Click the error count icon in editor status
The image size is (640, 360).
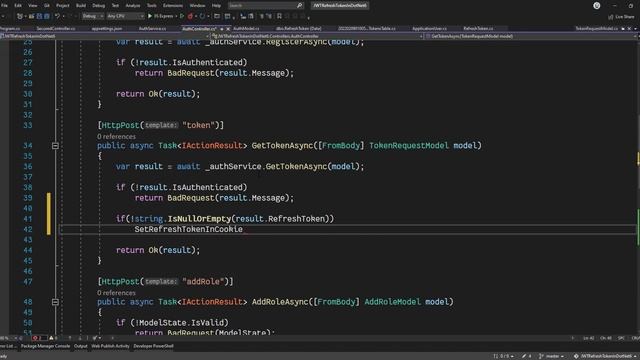click(37, 338)
